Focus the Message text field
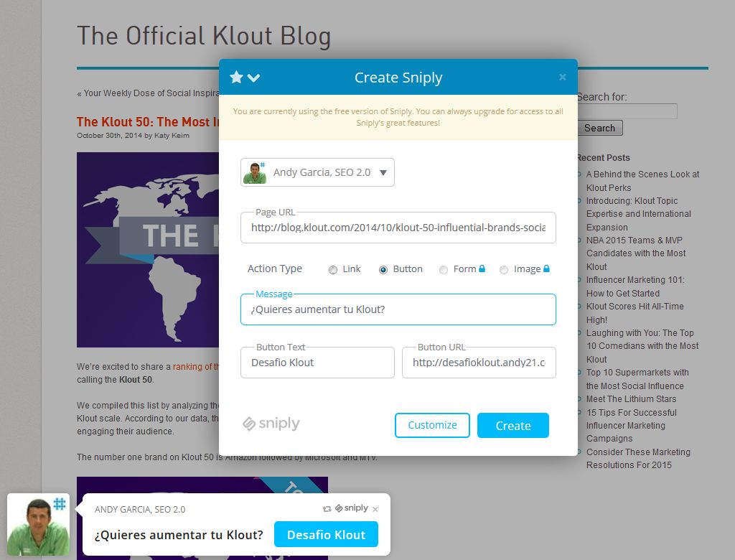This screenshot has width=735, height=560. [x=398, y=309]
